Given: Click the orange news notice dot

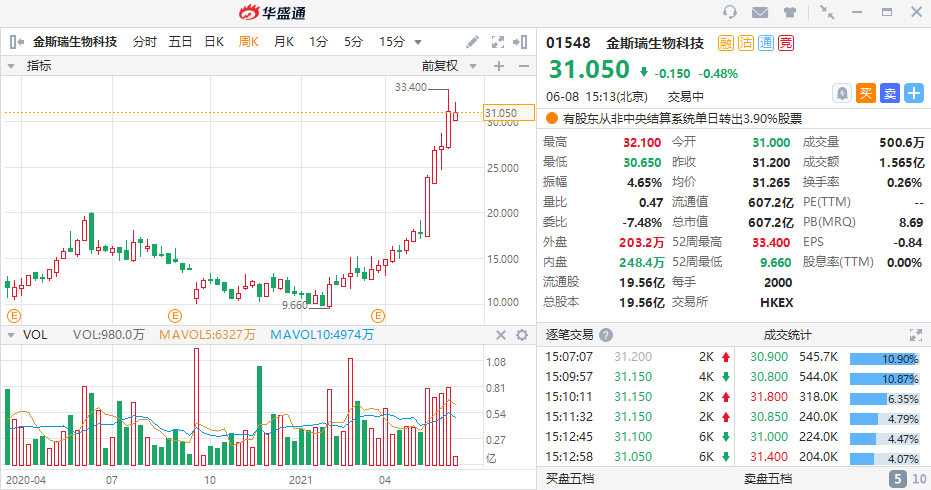Looking at the screenshot, I should click(552, 118).
